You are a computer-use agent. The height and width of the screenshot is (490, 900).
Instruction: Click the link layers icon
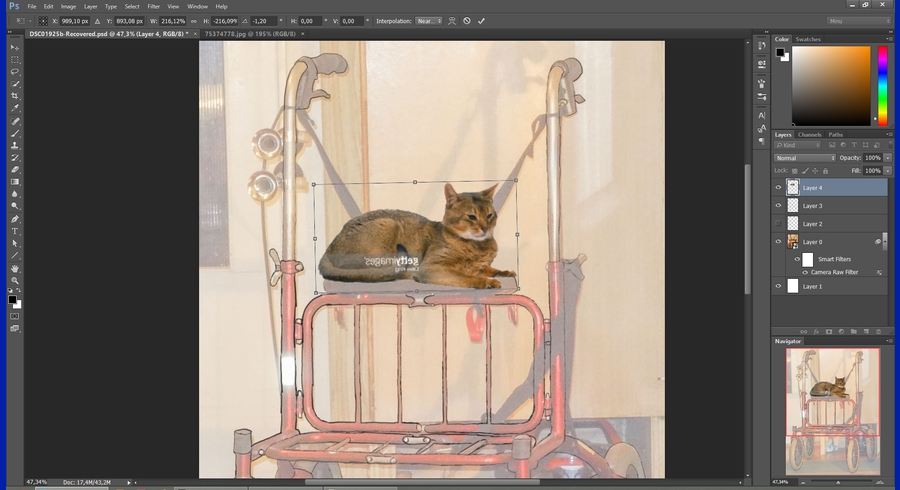pyautogui.click(x=804, y=332)
